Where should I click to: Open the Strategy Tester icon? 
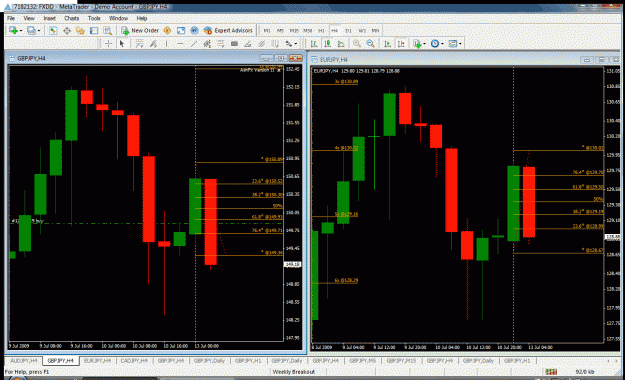[107, 30]
